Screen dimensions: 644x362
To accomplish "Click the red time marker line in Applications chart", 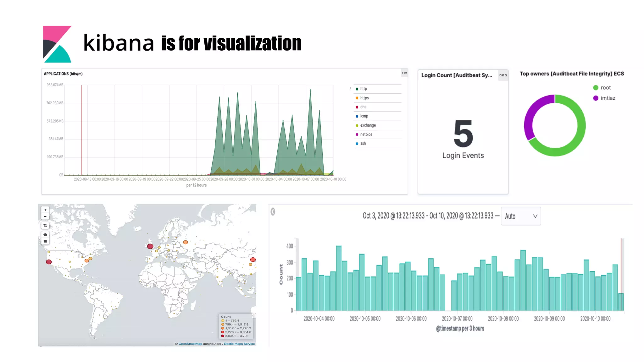I will [81, 130].
